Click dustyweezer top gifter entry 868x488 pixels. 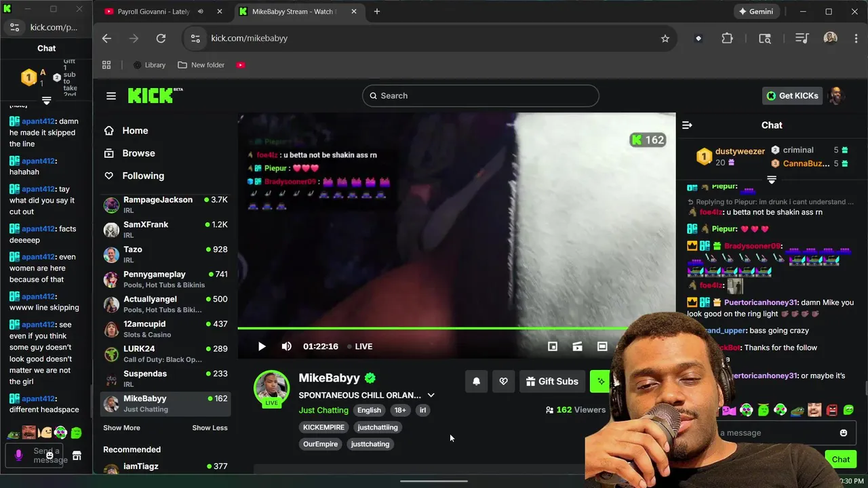point(730,157)
